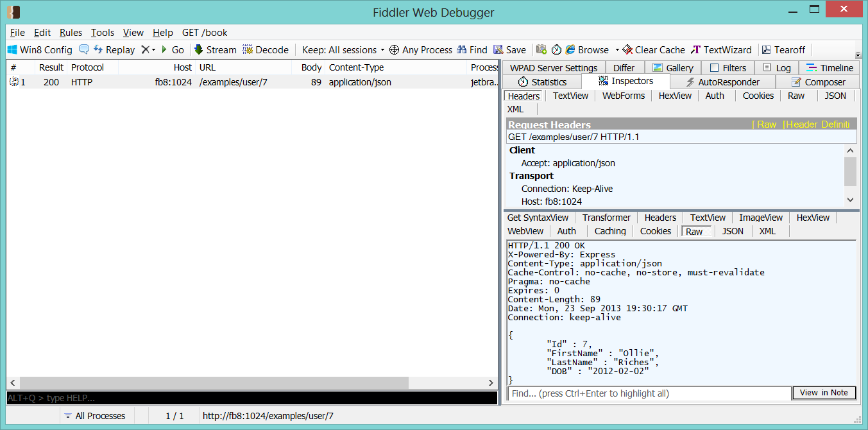
Task: Click the request headers scroll up arrow
Action: [x=851, y=151]
